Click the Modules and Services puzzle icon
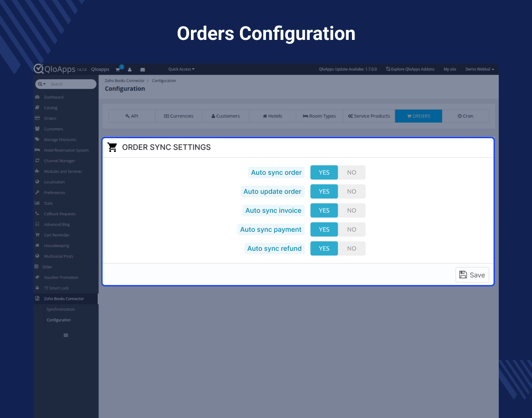 pos(38,171)
